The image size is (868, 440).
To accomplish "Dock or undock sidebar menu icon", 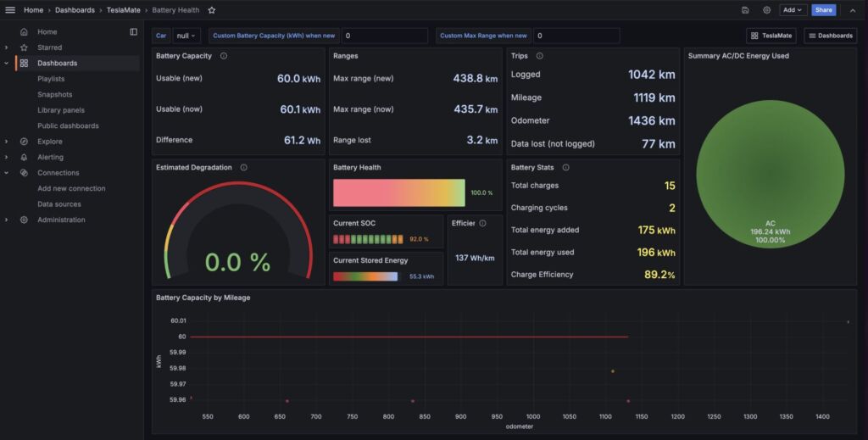I will point(133,32).
